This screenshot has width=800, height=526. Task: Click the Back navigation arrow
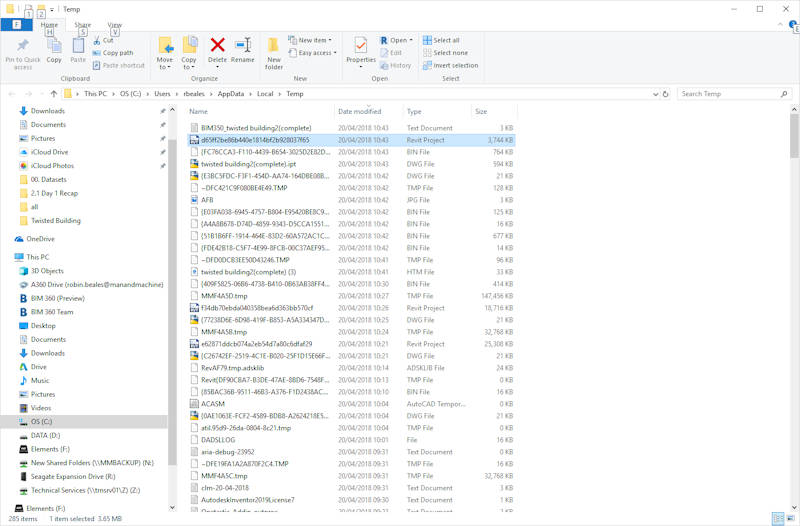click(12, 94)
